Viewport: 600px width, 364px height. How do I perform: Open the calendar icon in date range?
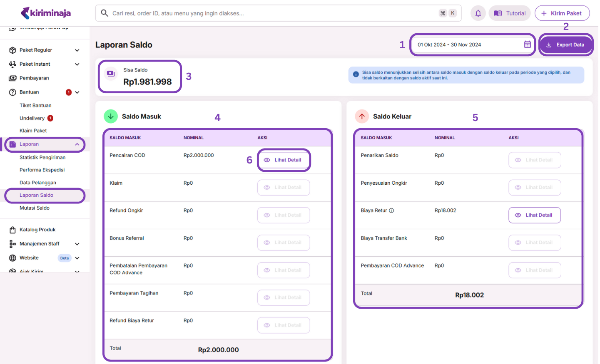pyautogui.click(x=527, y=45)
